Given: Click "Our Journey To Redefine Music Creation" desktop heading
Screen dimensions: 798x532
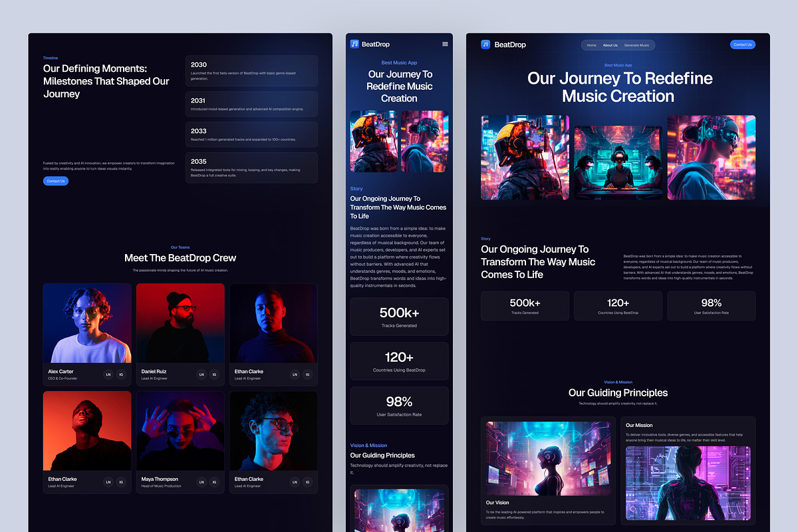Looking at the screenshot, I should coord(618,87).
